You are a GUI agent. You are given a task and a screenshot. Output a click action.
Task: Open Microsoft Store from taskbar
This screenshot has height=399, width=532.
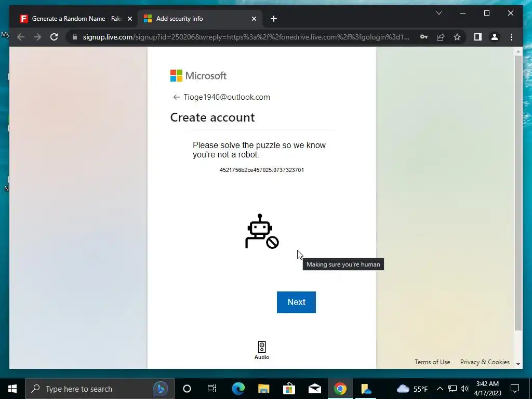(x=289, y=389)
